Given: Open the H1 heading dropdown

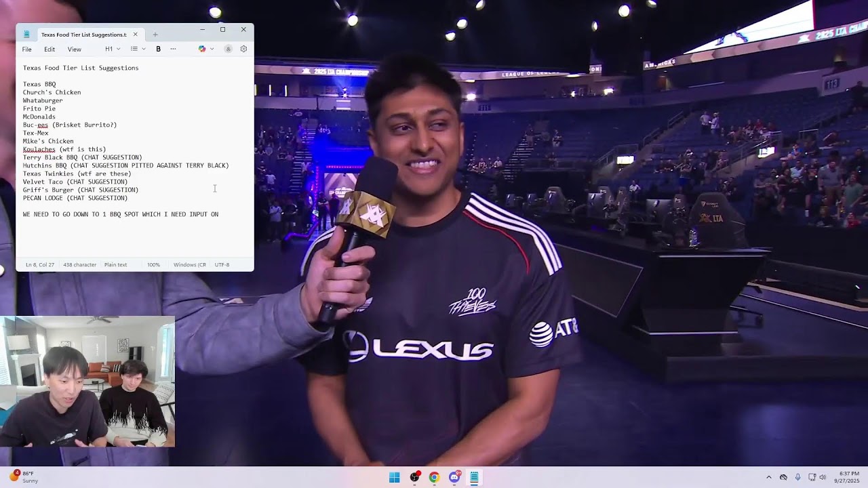Looking at the screenshot, I should [x=113, y=49].
